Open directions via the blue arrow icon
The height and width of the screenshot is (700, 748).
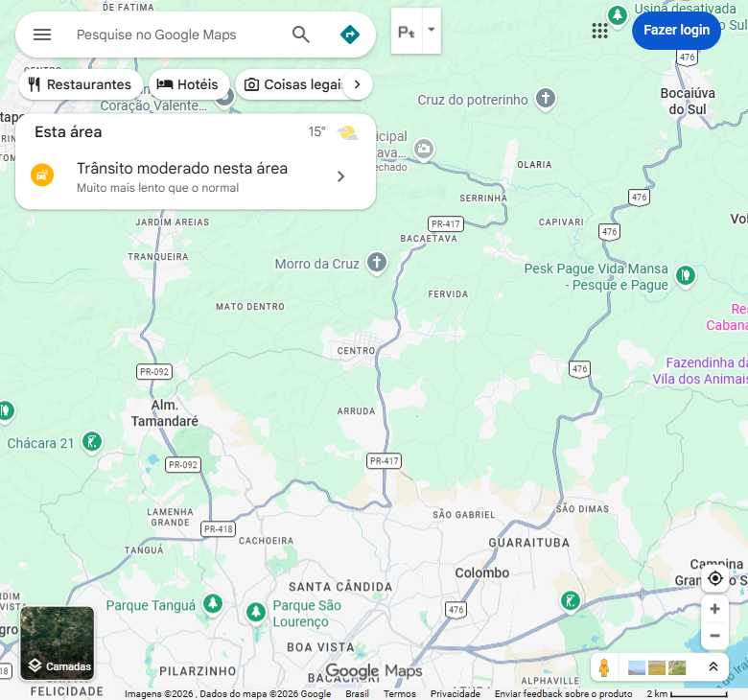pos(350,35)
